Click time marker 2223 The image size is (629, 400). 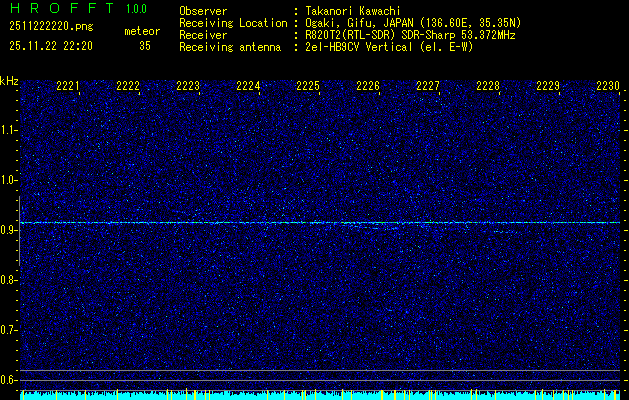point(188,86)
